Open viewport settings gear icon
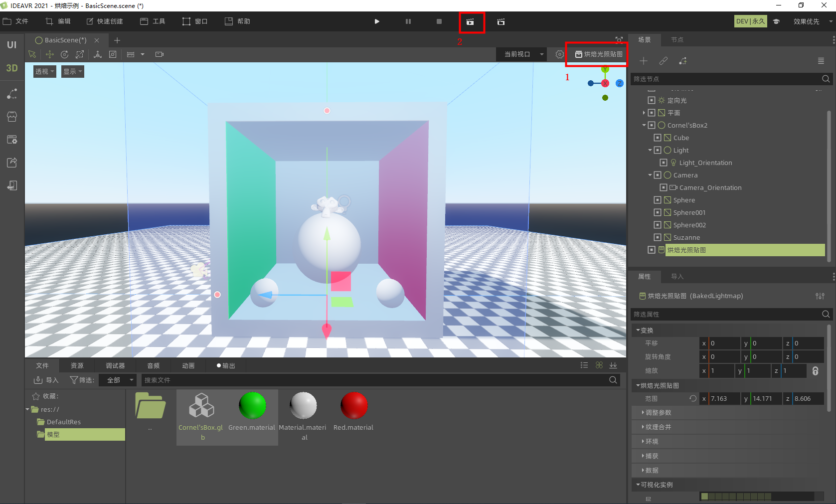 559,54
